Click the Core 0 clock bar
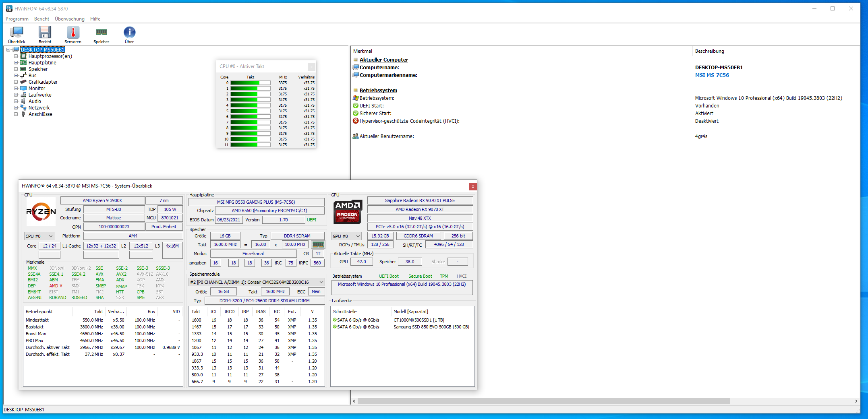Viewport: 868px width, 419px height. click(x=250, y=83)
